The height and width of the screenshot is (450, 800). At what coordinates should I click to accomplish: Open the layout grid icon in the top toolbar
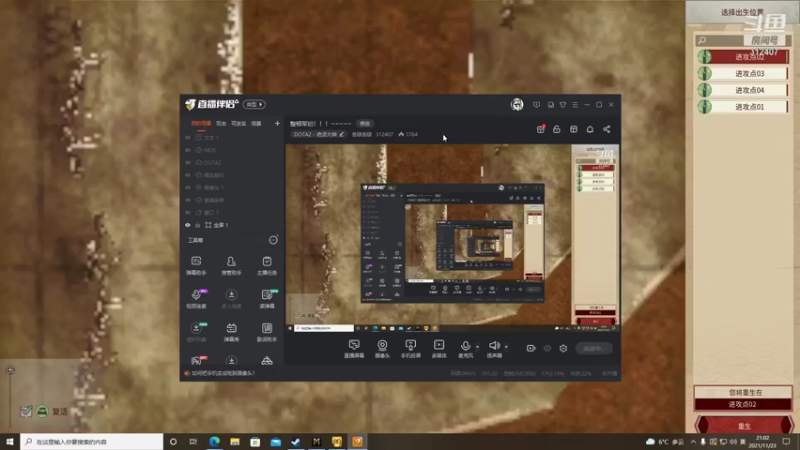pos(573,129)
